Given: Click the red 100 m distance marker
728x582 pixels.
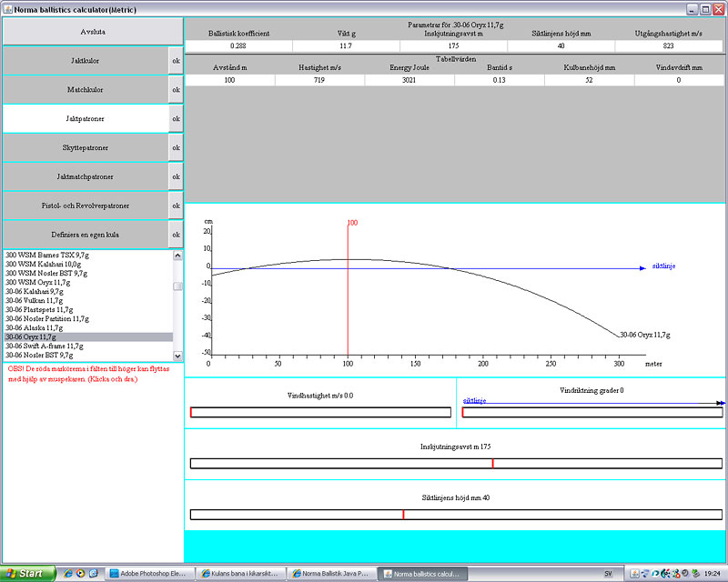Looking at the screenshot, I should (x=348, y=291).
